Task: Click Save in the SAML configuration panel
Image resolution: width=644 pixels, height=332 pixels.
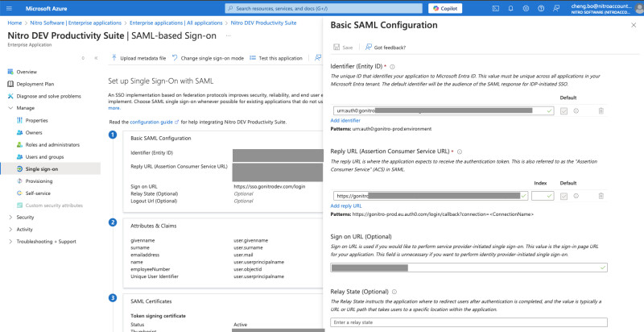Action: [x=343, y=48]
